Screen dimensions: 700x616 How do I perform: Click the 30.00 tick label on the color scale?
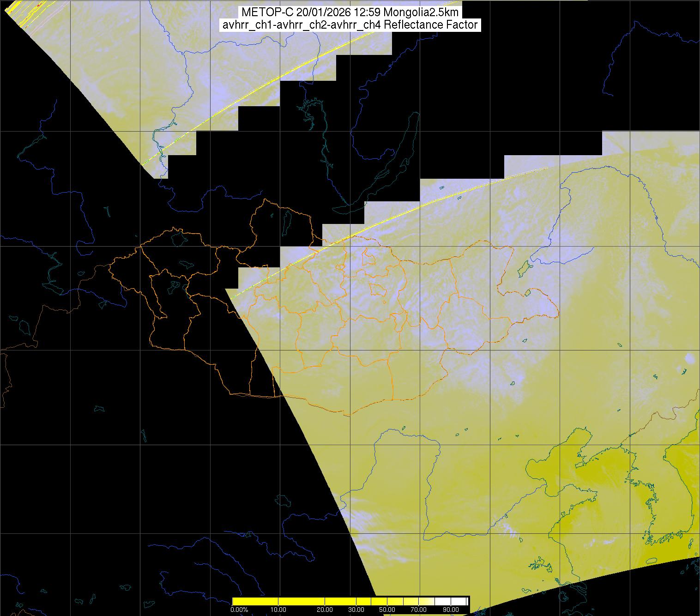click(x=356, y=610)
